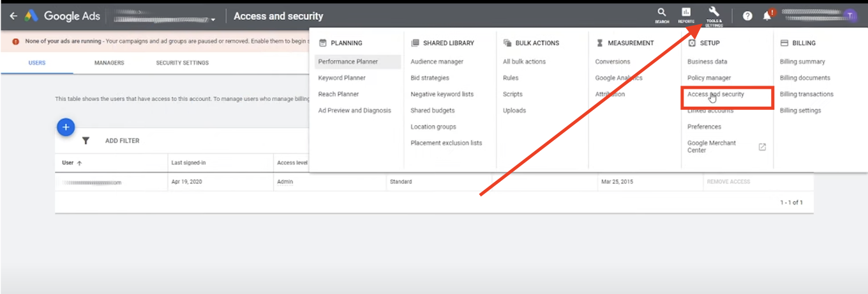Open the Reports icon in header
Screen dimensions: 868x294
coord(686,15)
